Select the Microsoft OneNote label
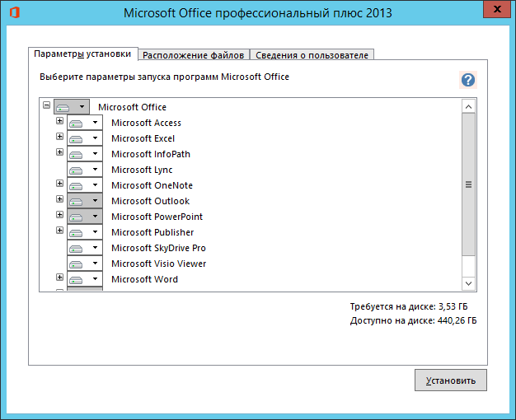 click(152, 185)
